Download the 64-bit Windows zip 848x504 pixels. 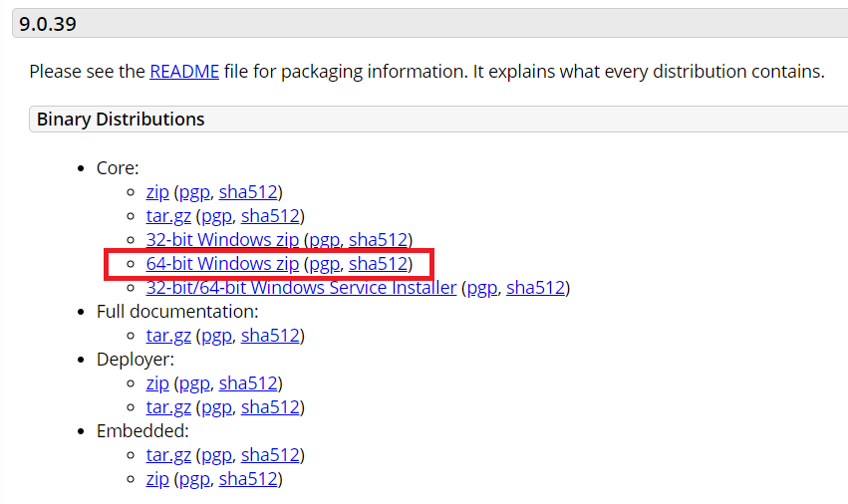click(222, 264)
